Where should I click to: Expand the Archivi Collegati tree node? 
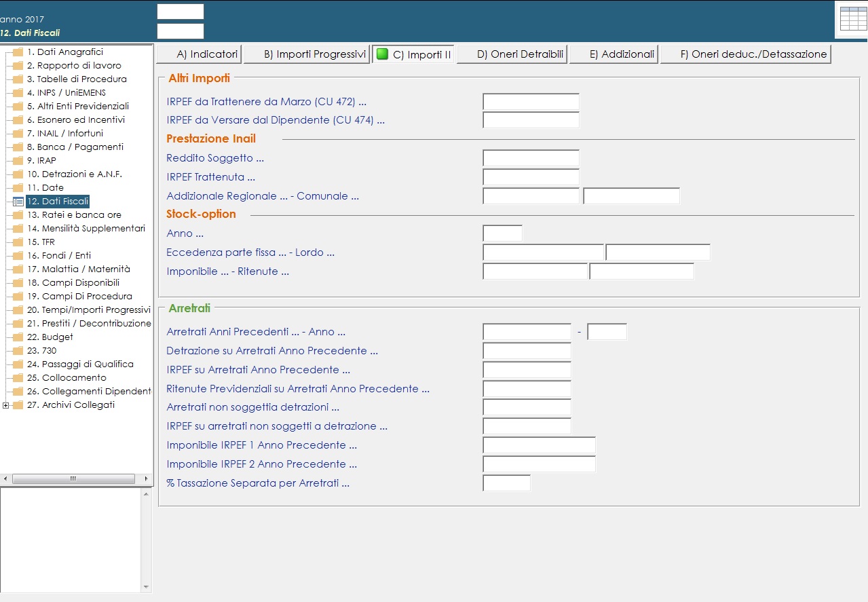click(5, 406)
